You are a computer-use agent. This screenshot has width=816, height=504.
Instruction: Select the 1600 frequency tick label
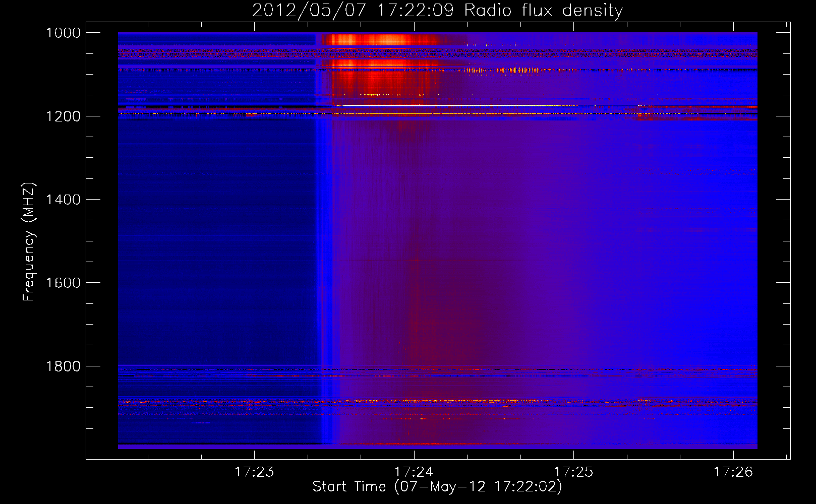point(63,283)
